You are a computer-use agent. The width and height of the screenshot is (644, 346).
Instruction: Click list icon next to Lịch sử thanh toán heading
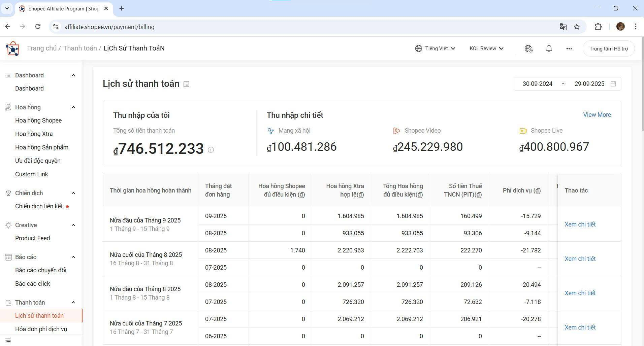(x=186, y=84)
